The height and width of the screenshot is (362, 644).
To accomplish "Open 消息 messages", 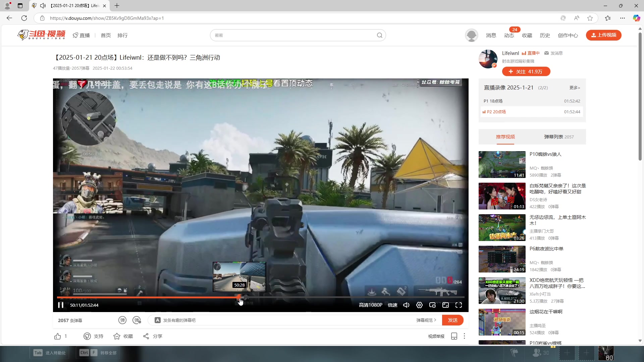I will [491, 35].
